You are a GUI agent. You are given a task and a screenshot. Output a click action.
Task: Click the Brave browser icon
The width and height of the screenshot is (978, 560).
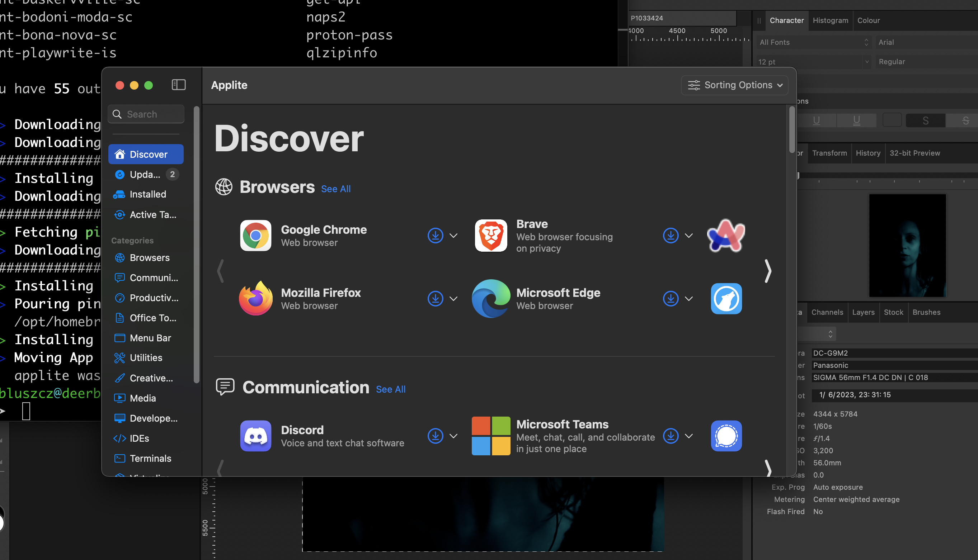click(491, 236)
